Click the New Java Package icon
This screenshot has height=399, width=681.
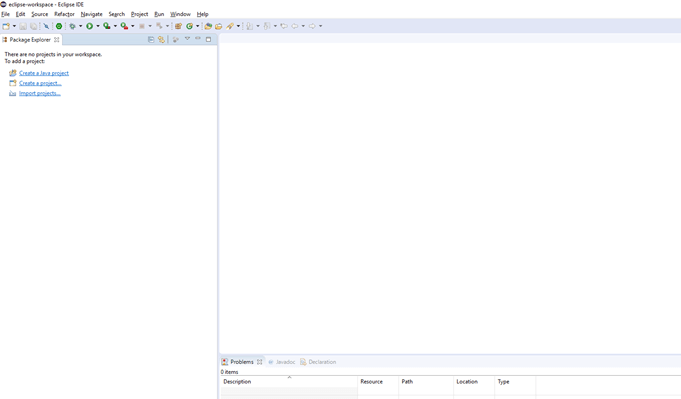(178, 26)
